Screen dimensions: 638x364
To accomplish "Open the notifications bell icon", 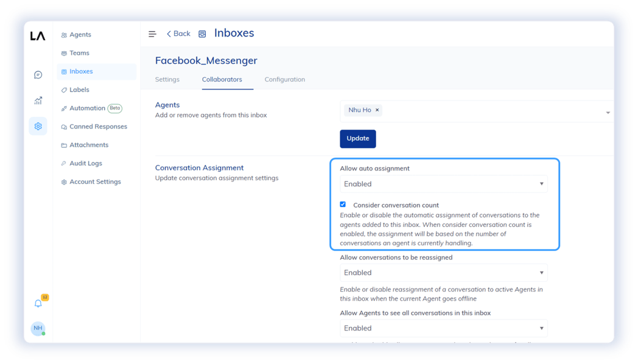I will point(38,303).
